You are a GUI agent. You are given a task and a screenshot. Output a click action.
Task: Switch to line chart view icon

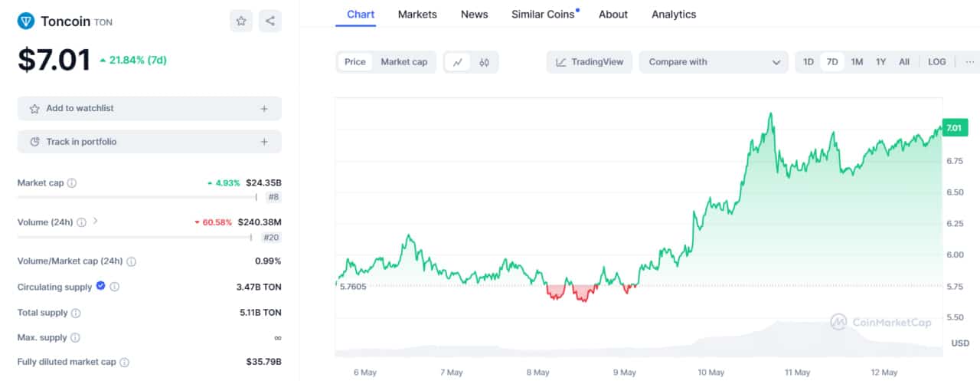tap(458, 62)
